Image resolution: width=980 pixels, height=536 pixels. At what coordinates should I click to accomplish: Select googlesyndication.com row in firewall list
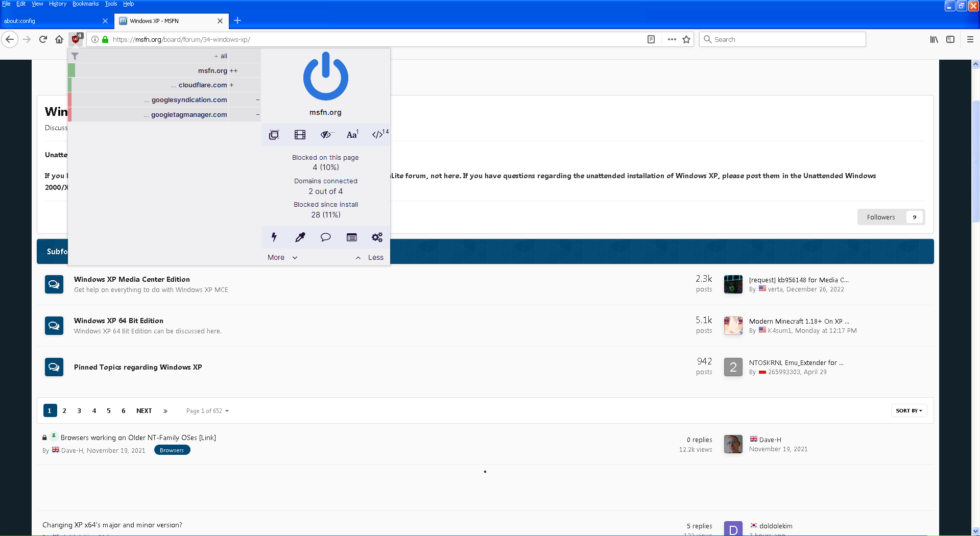pos(164,100)
